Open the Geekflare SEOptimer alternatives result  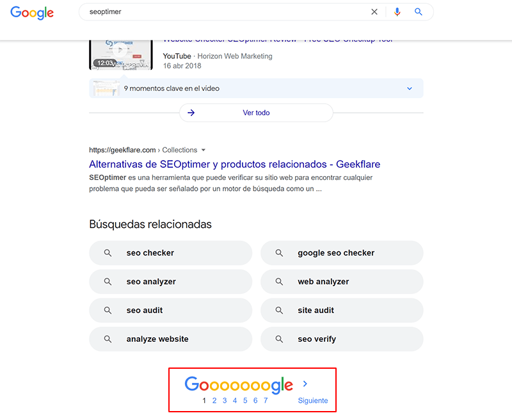[x=234, y=165]
